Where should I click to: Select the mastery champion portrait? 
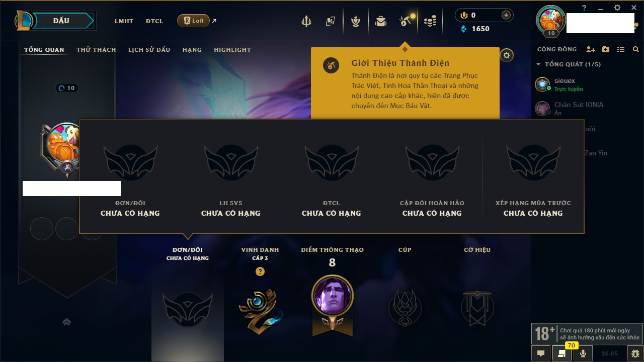[333, 296]
